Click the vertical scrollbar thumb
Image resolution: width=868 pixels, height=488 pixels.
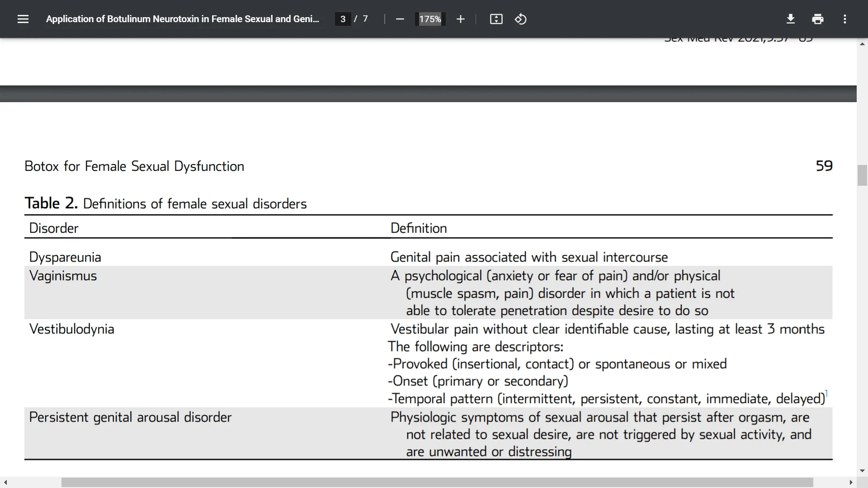tap(862, 175)
